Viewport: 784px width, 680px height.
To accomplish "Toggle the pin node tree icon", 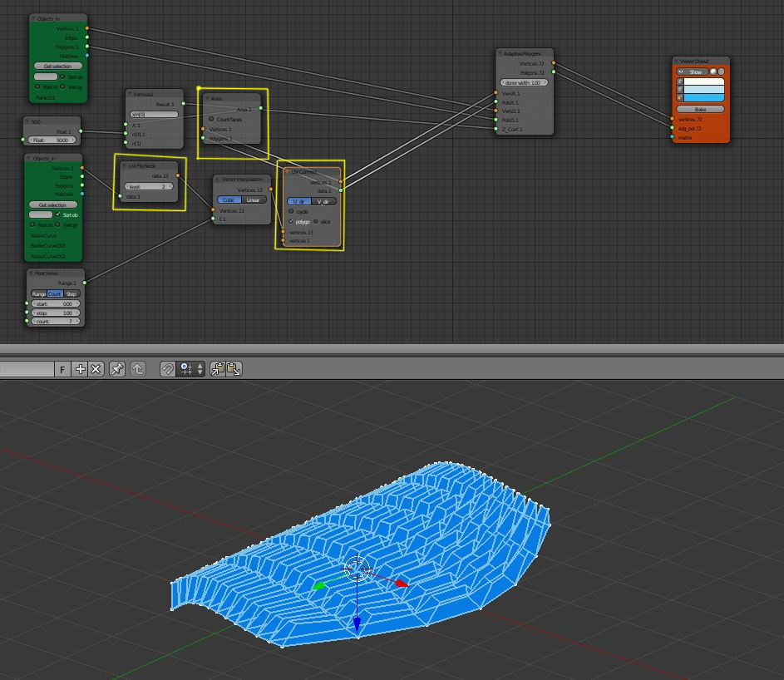I will (117, 369).
